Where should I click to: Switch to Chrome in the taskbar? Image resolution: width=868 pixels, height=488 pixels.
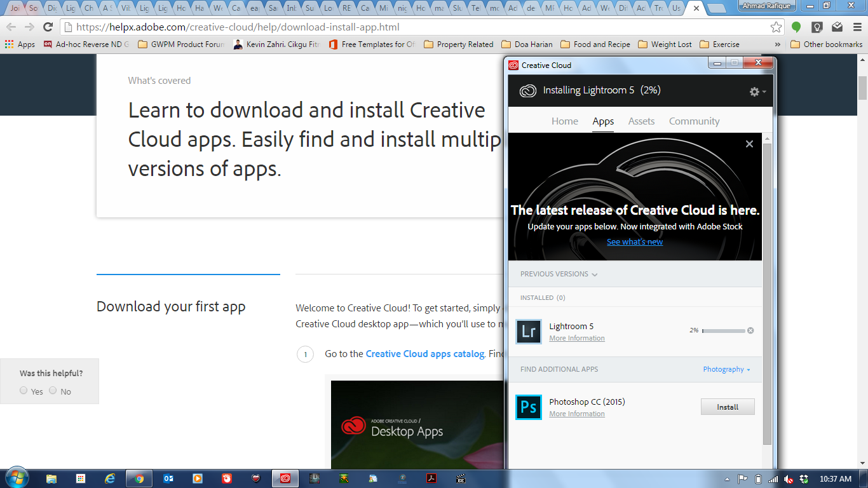[139, 478]
